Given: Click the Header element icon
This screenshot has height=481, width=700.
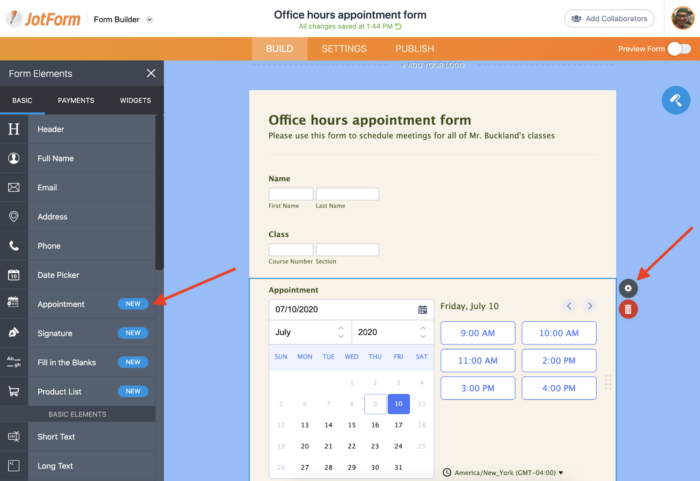Looking at the screenshot, I should 14,129.
